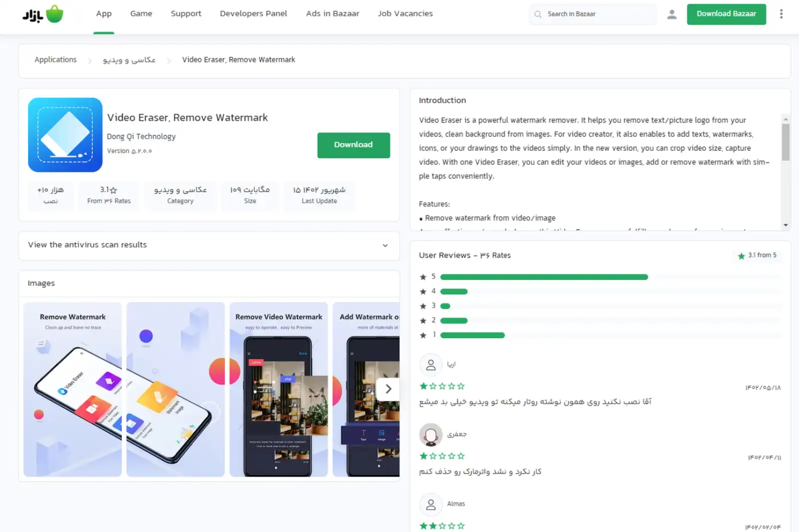This screenshot has height=532, width=799.
Task: Click the 3.1 rating From Rates chip
Action: click(x=109, y=195)
